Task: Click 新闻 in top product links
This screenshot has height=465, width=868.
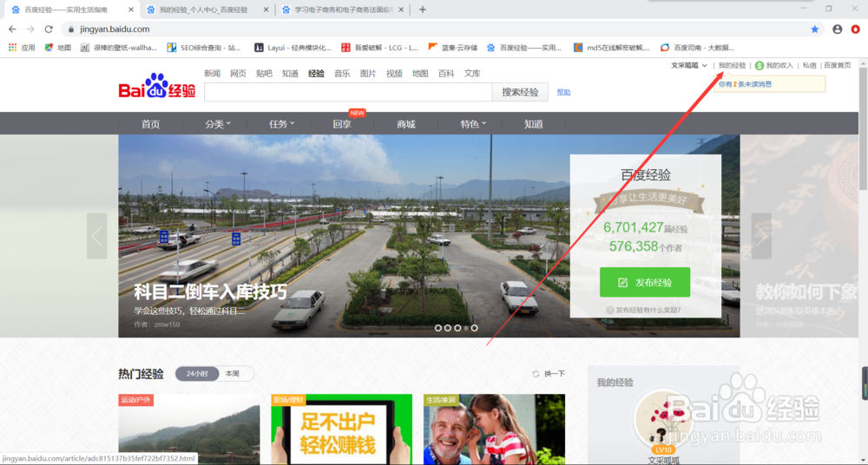Action: pos(212,73)
